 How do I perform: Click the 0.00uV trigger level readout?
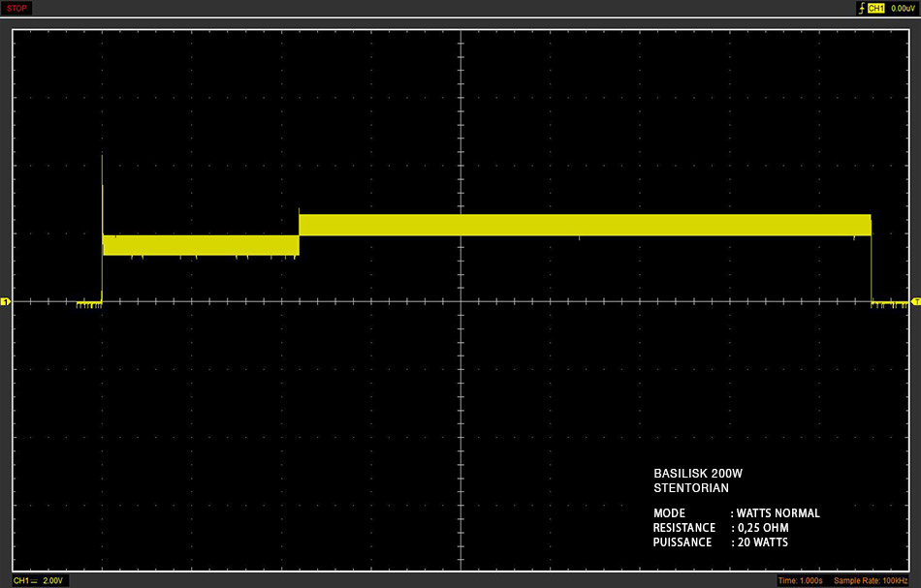903,8
